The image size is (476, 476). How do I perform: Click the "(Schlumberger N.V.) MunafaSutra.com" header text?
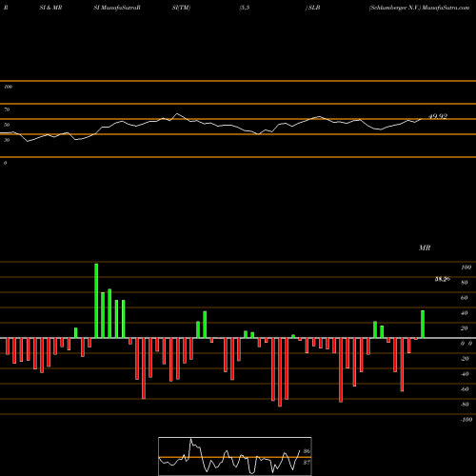click(x=419, y=8)
